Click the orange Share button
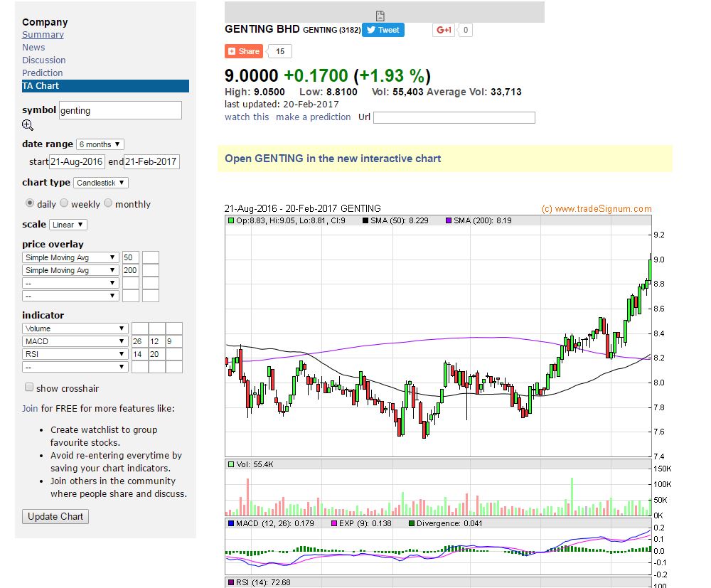 point(244,51)
